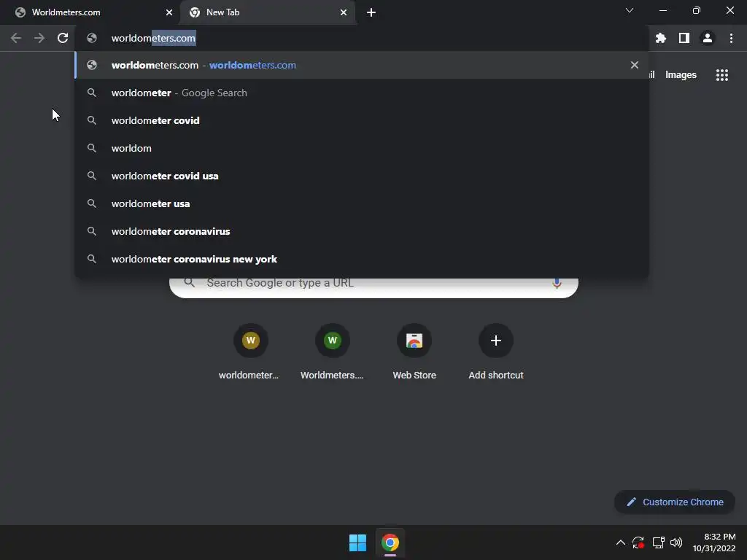This screenshot has height=560, width=747.
Task: Pick the 'worldometer covid' suggestion
Action: coord(362,120)
